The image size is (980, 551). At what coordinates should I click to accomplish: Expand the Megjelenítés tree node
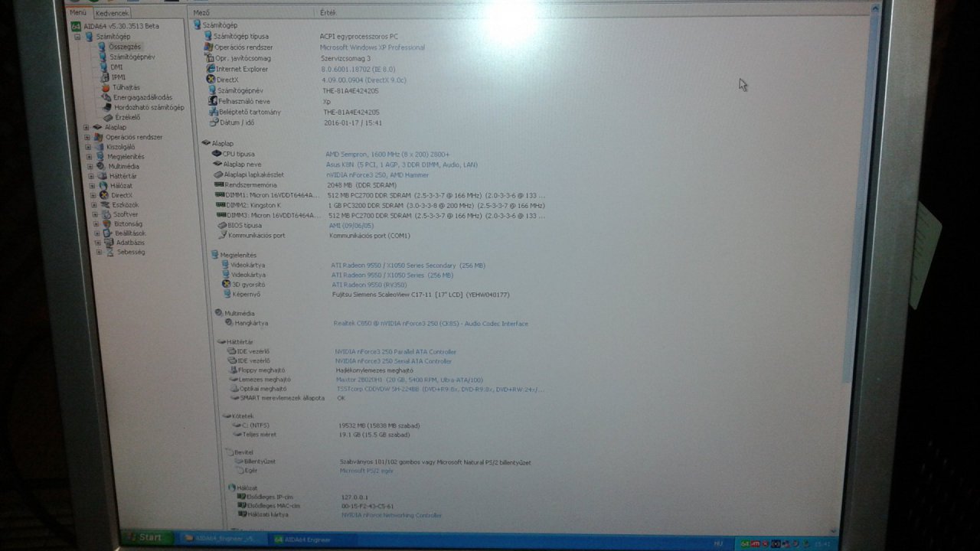[x=89, y=157]
